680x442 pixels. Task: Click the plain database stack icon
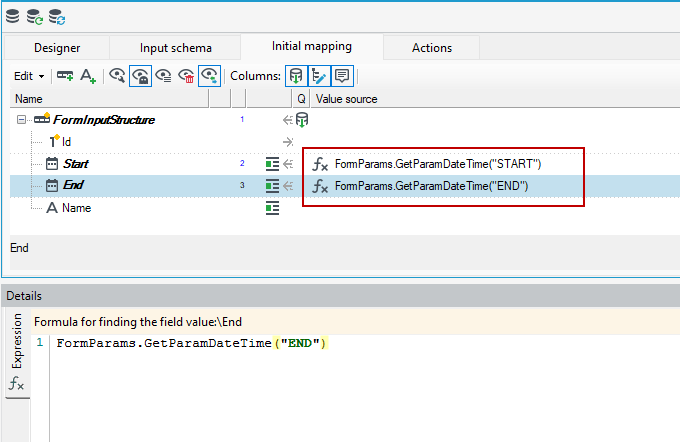13,16
